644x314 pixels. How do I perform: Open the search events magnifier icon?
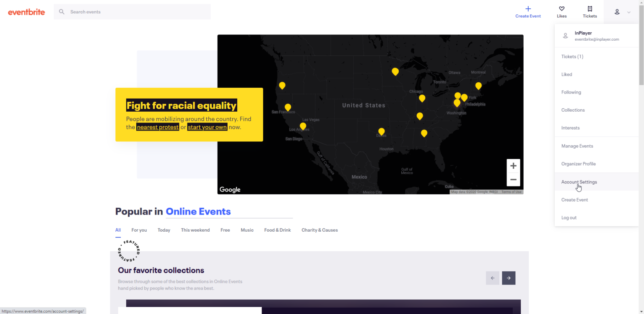61,11
